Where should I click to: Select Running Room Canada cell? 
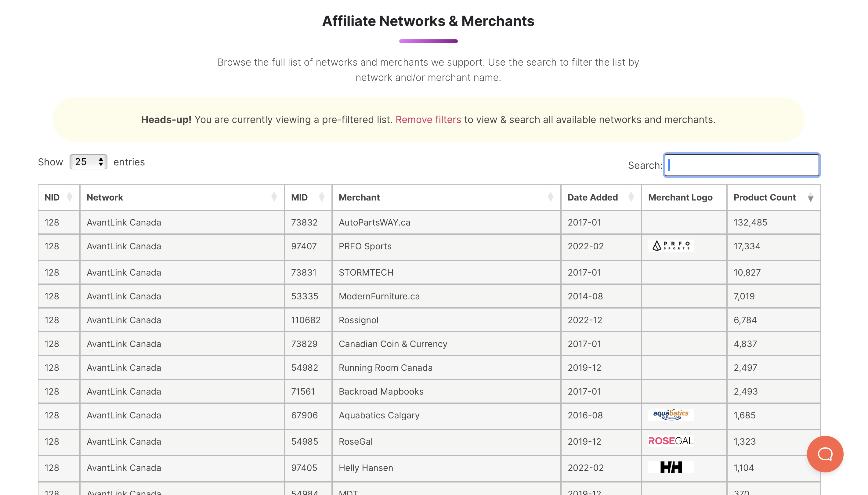click(x=446, y=367)
